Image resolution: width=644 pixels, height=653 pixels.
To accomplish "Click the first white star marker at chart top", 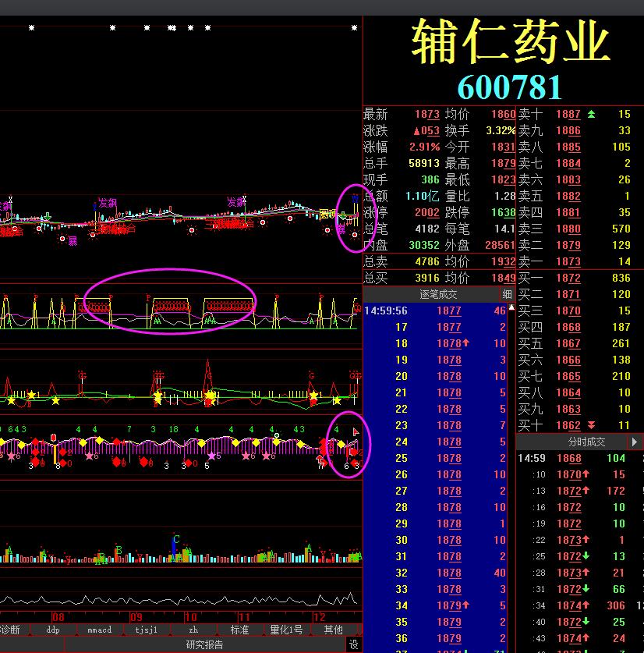I will point(31,28).
